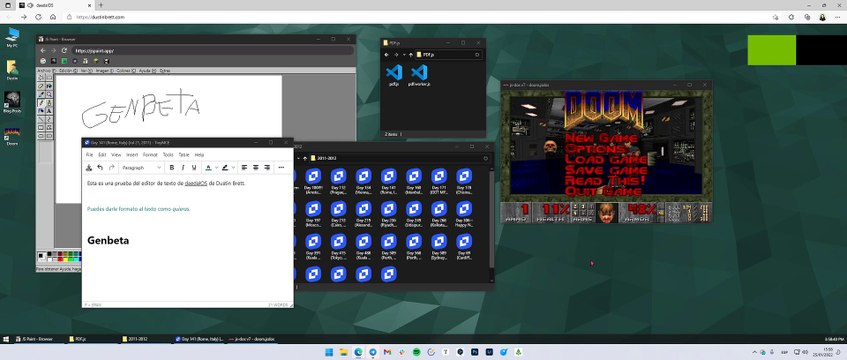847x360 pixels.
Task: Click the URL address bar of outer browser
Action: click(416, 17)
